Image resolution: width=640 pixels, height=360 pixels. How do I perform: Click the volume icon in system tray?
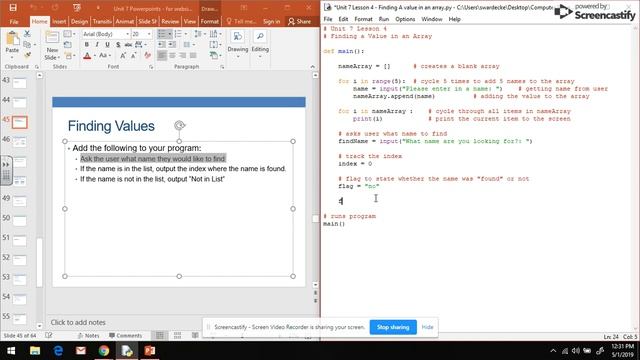(576, 351)
